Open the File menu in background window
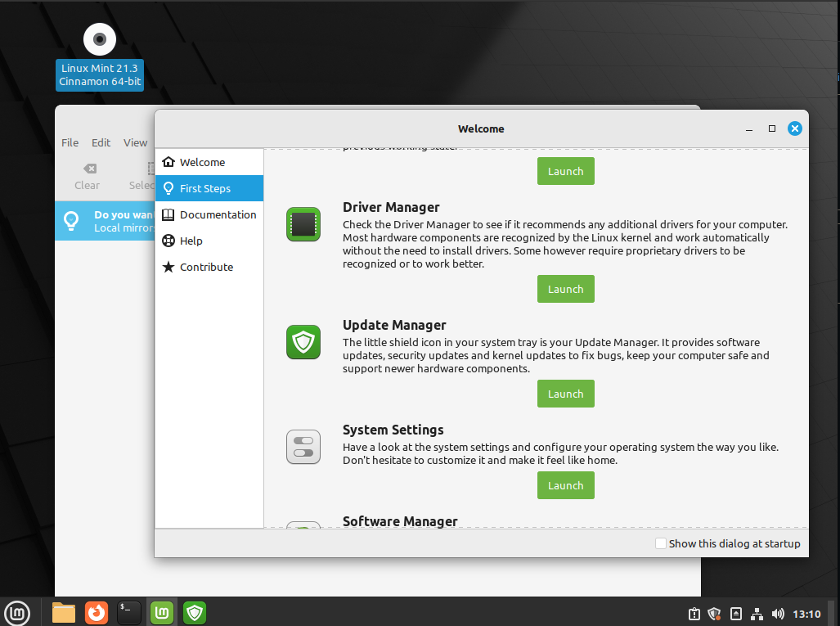The width and height of the screenshot is (840, 626). tap(70, 142)
